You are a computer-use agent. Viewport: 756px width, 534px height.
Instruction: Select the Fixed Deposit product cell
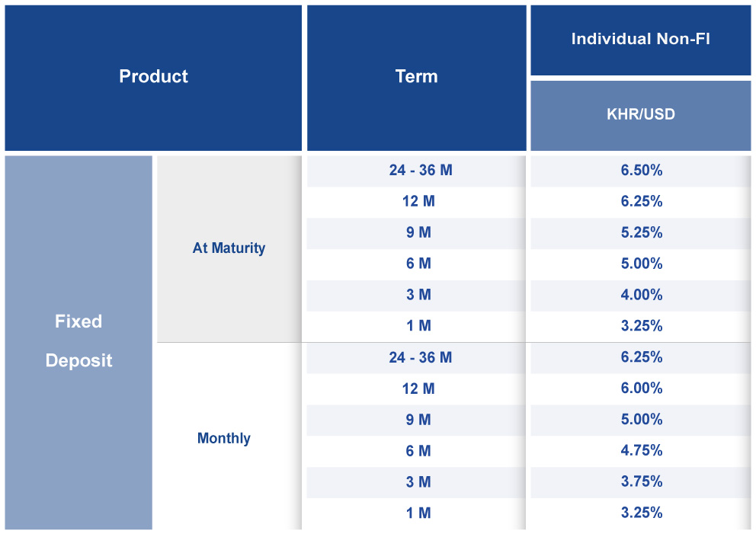point(78,341)
